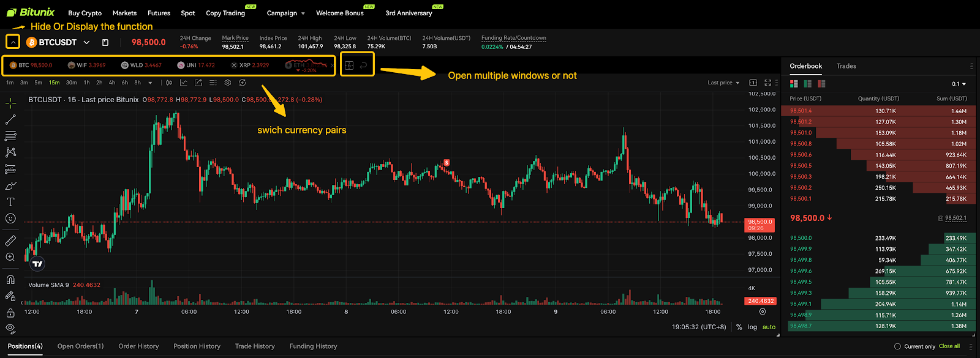Select the 4h time interval
Screen dimensions: 980x358
(112, 83)
